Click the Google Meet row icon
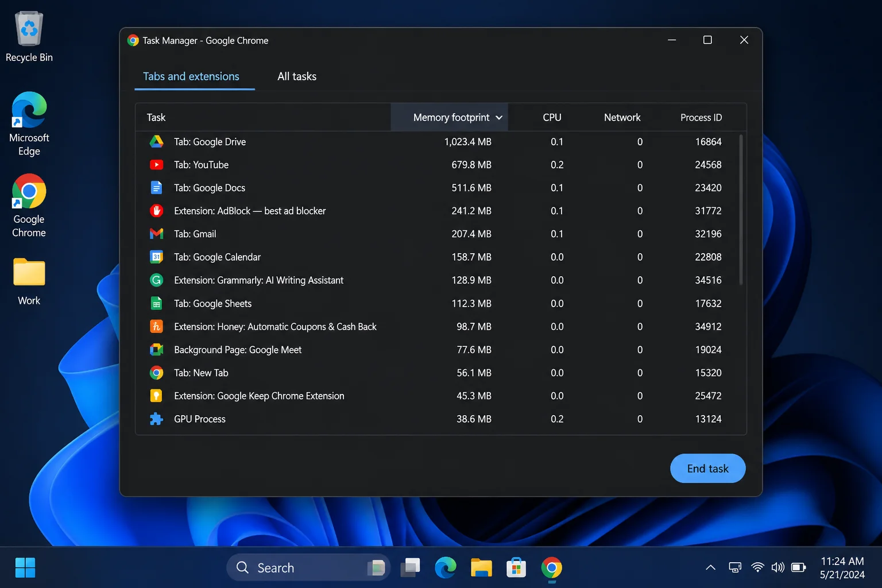The width and height of the screenshot is (882, 588). (x=156, y=350)
